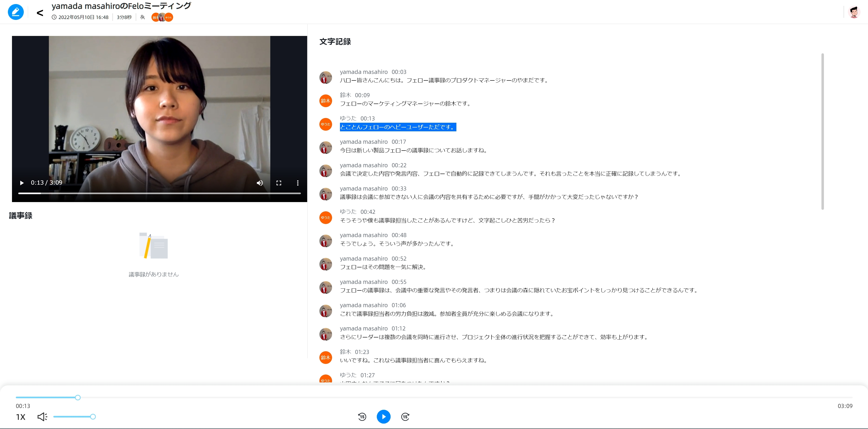868x429 pixels.
Task: Change playback speed 1X
Action: point(21,417)
